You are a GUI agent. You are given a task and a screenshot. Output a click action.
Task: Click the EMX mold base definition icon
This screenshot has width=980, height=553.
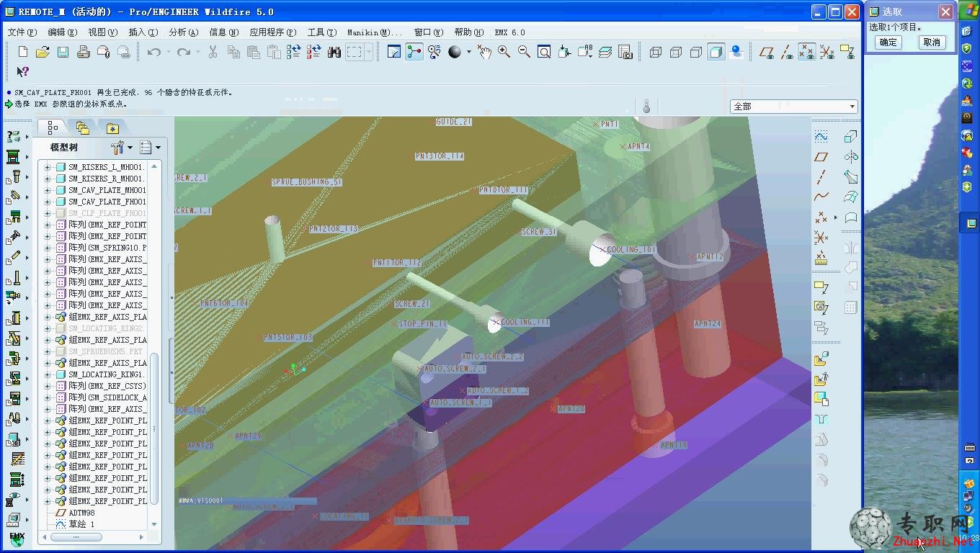coord(13,157)
